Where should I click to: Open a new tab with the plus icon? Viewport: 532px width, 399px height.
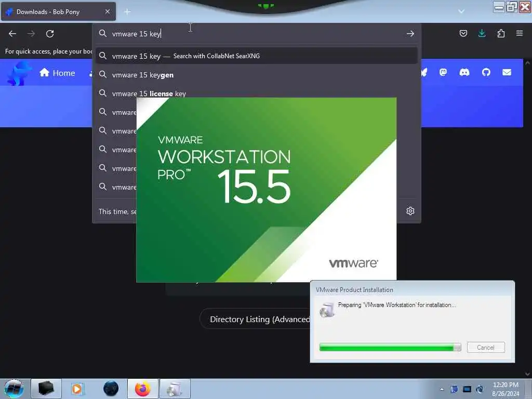point(127,12)
